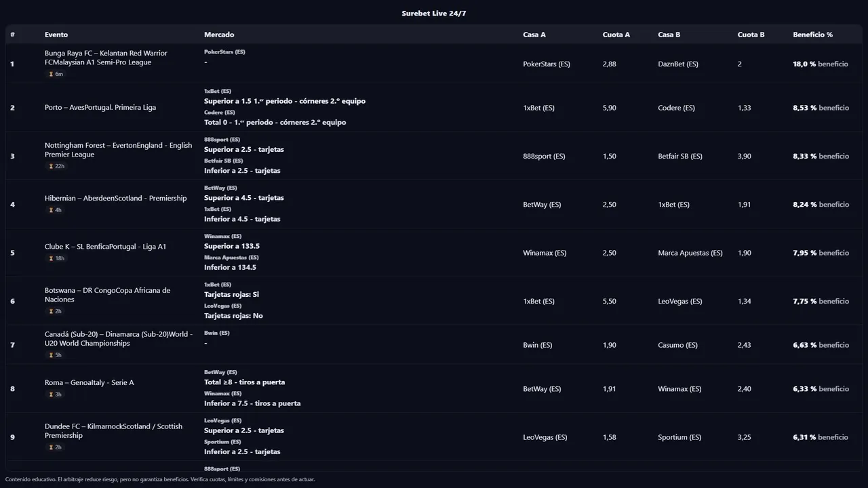Click the Mercado column header
Image resolution: width=868 pixels, height=488 pixels.
coord(219,35)
